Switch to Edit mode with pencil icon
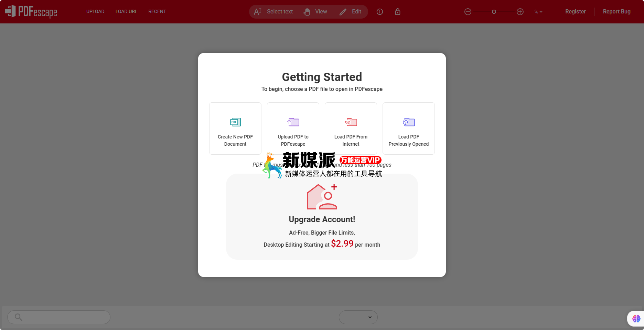 350,12
